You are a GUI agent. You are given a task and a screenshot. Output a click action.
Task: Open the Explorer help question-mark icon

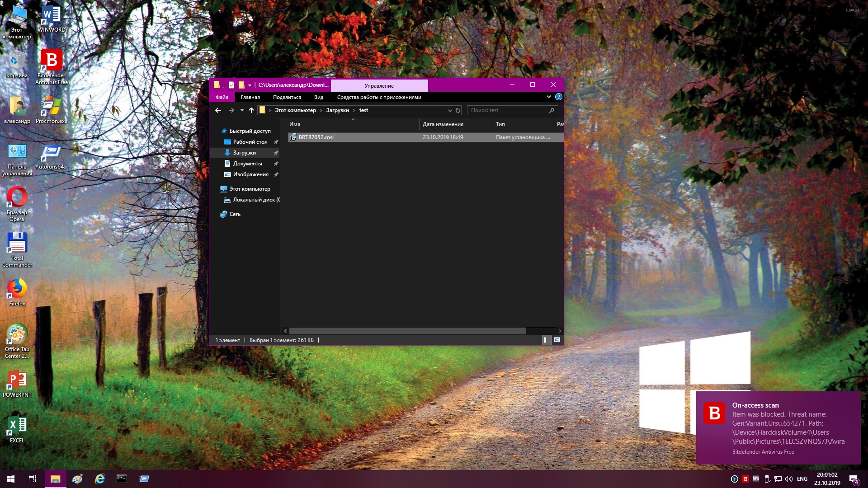[559, 97]
